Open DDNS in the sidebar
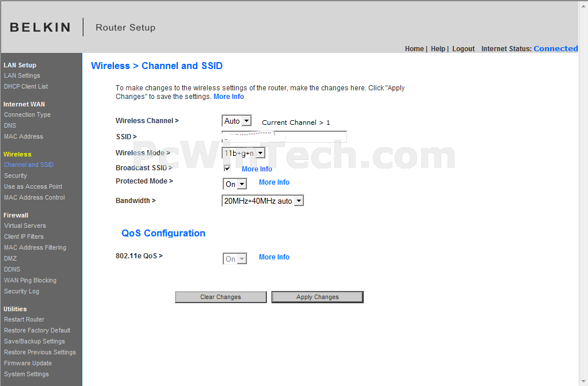The height and width of the screenshot is (386, 588). [12, 269]
